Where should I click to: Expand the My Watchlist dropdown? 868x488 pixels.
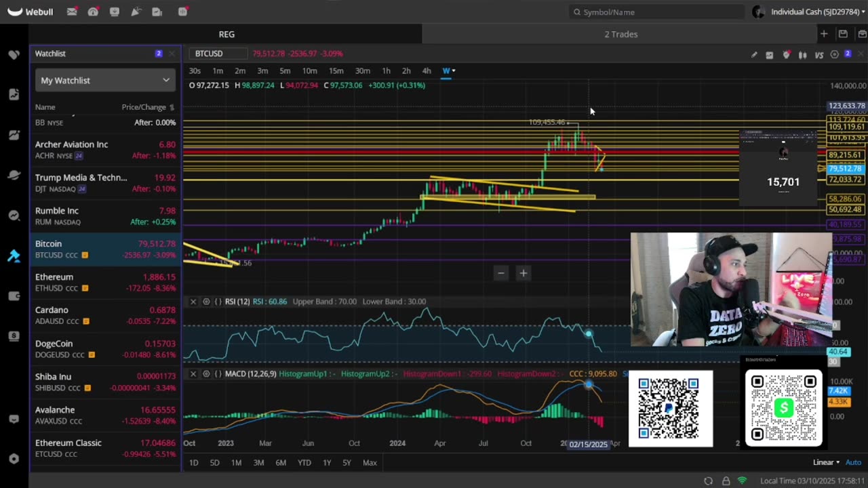coord(105,80)
